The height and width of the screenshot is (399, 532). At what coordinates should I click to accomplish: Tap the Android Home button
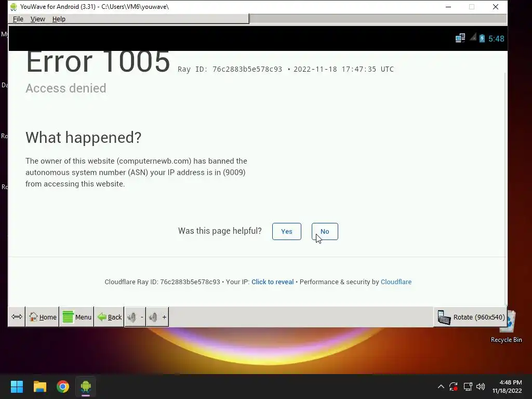[x=43, y=317]
